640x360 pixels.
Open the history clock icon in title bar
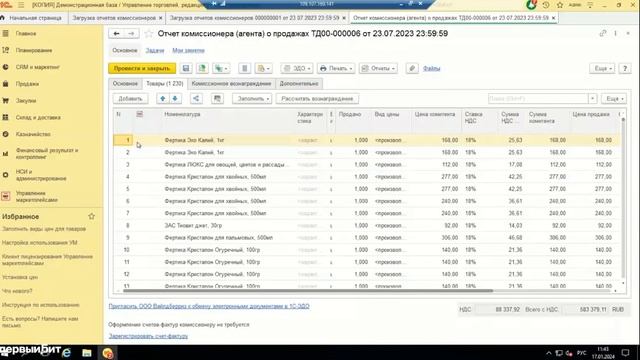pyautogui.click(x=546, y=5)
